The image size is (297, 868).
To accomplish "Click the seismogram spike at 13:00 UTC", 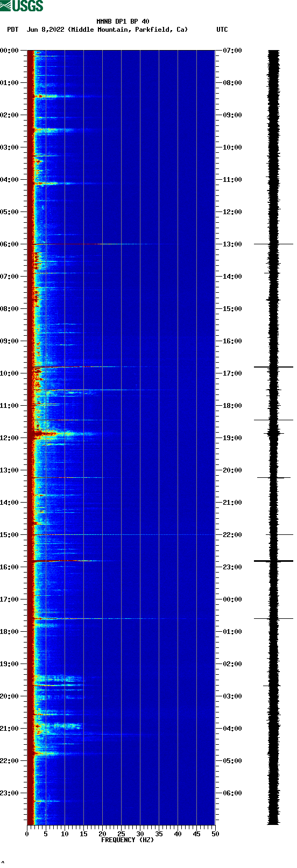I will [x=273, y=244].
